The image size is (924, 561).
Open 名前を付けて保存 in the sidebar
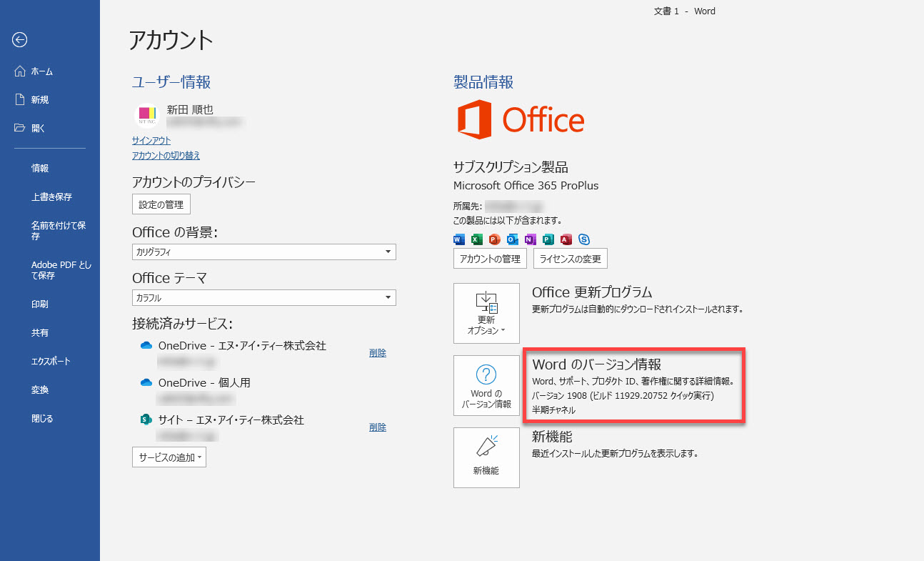tap(59, 231)
